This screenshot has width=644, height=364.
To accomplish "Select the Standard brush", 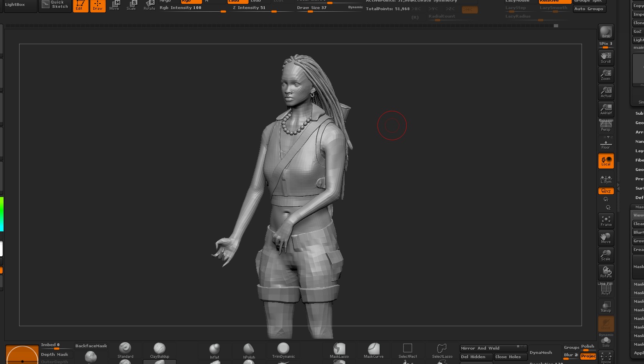I will 125,350.
